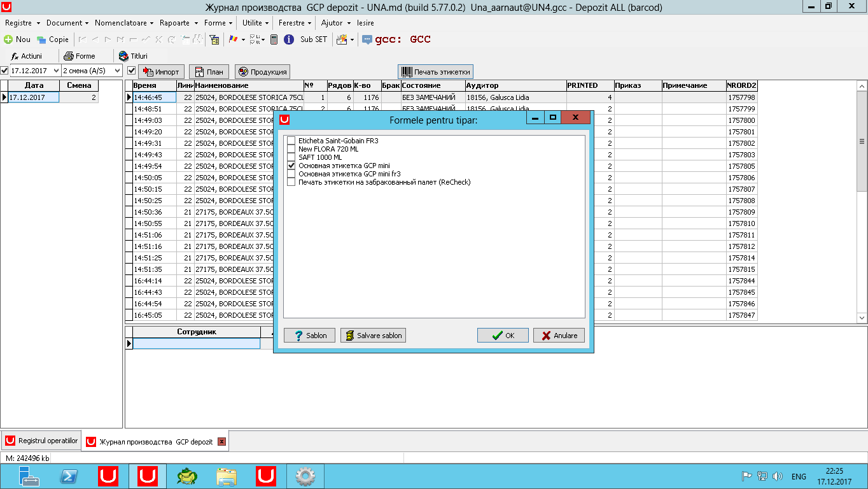Viewport: 868px width, 489px height.
Task: Cancel the dialog with Anulare
Action: click(559, 336)
